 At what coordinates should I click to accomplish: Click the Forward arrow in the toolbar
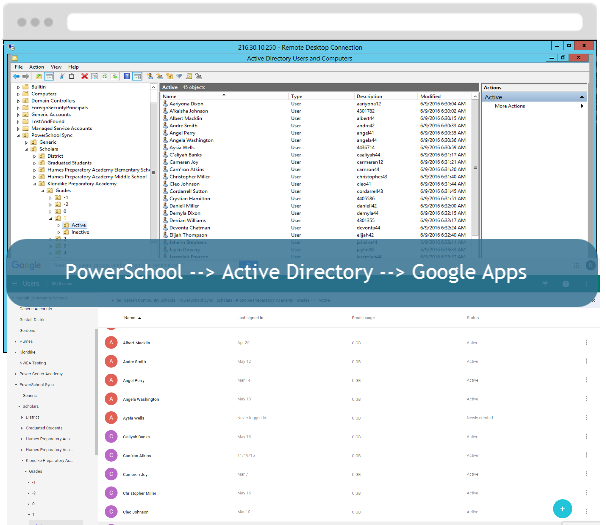(26, 77)
